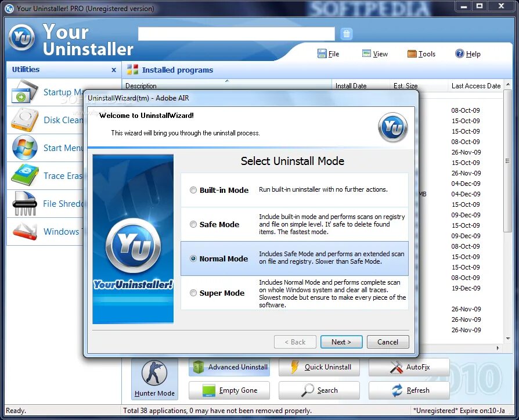519x420 pixels.
Task: Click the disabled Back button
Action: (295, 342)
